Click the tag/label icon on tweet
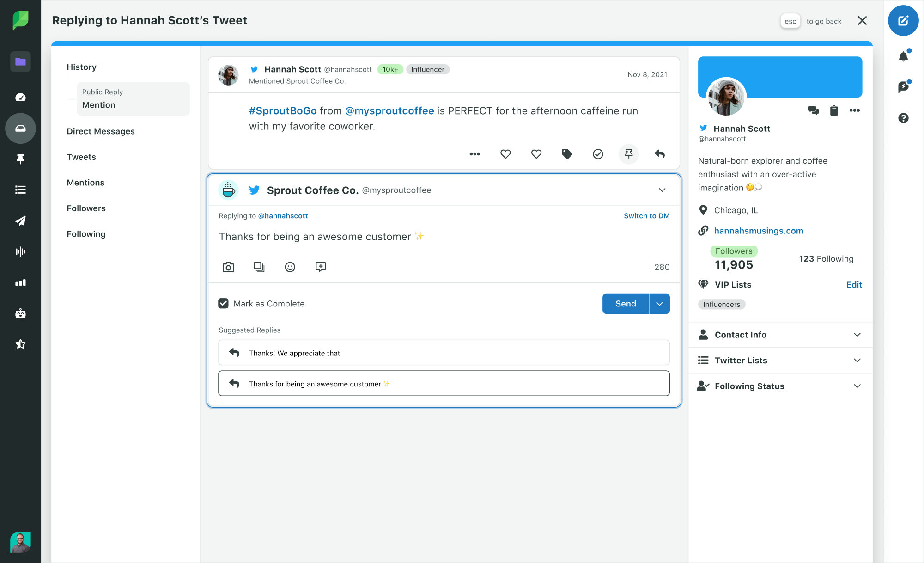 coord(566,154)
